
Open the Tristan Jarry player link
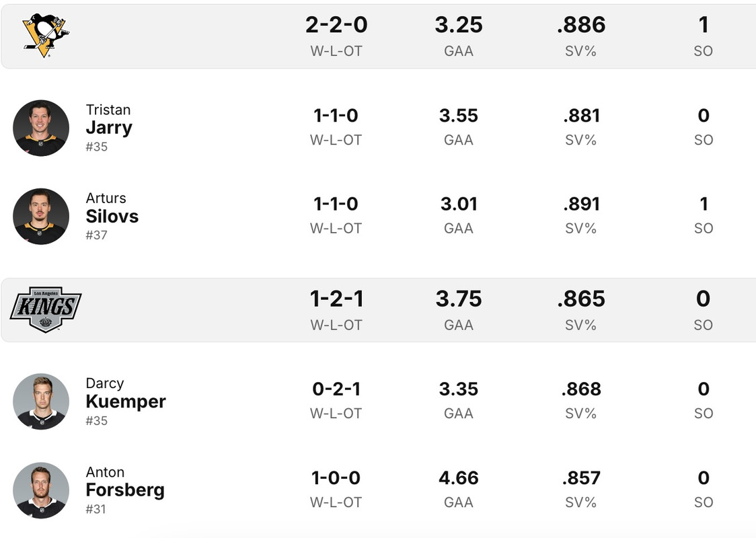pos(109,127)
